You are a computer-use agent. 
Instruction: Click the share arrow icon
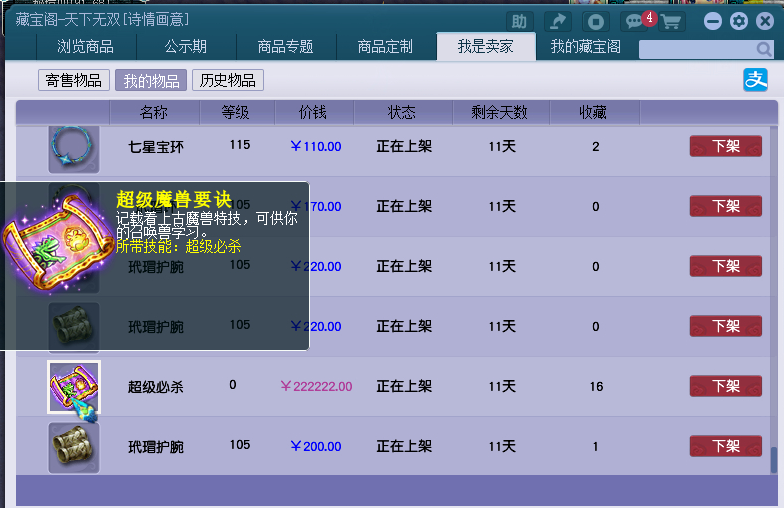(x=559, y=21)
